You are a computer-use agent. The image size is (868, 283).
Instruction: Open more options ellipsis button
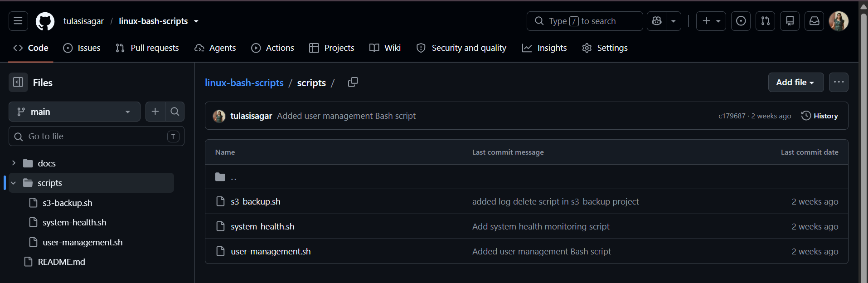pyautogui.click(x=839, y=82)
